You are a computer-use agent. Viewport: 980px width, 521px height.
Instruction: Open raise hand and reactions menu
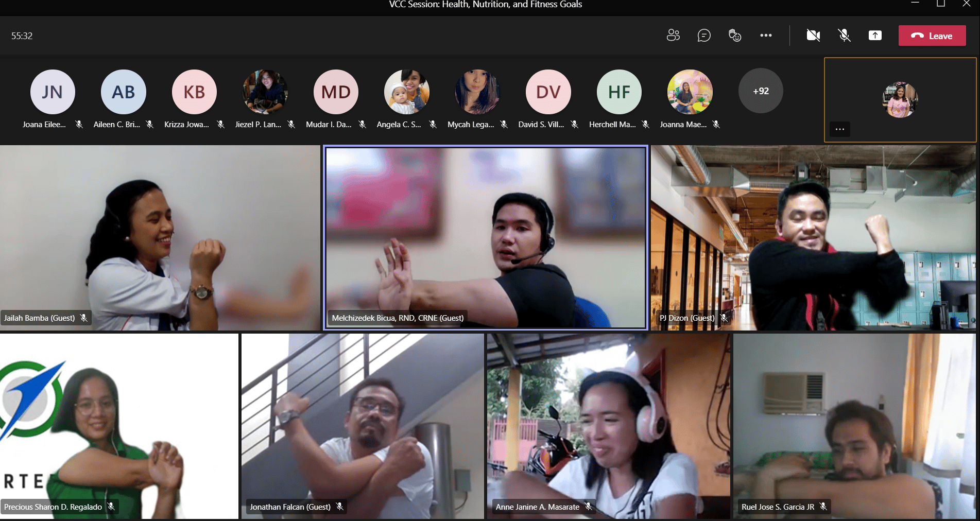coord(735,35)
